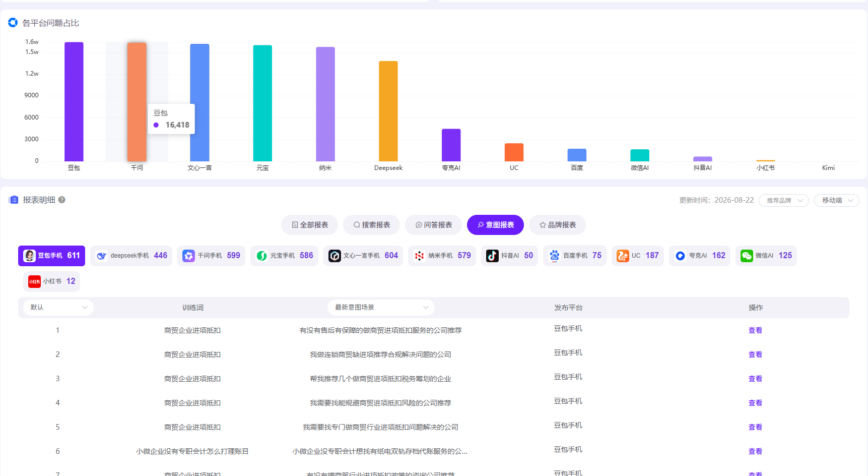
Task: Choose the 微信AI platform icon
Action: (x=747, y=256)
